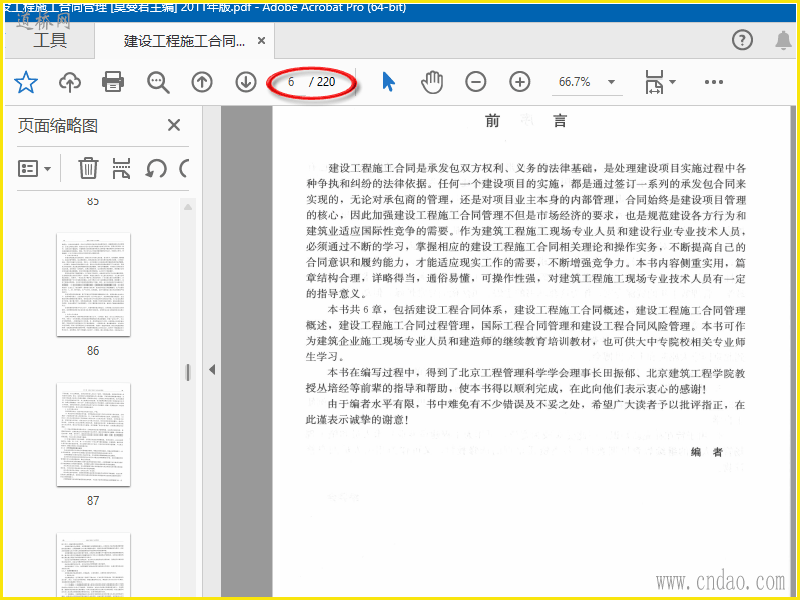Viewport: 800px width, 600px height.
Task: Open the 工具 tab
Action: click(50, 40)
